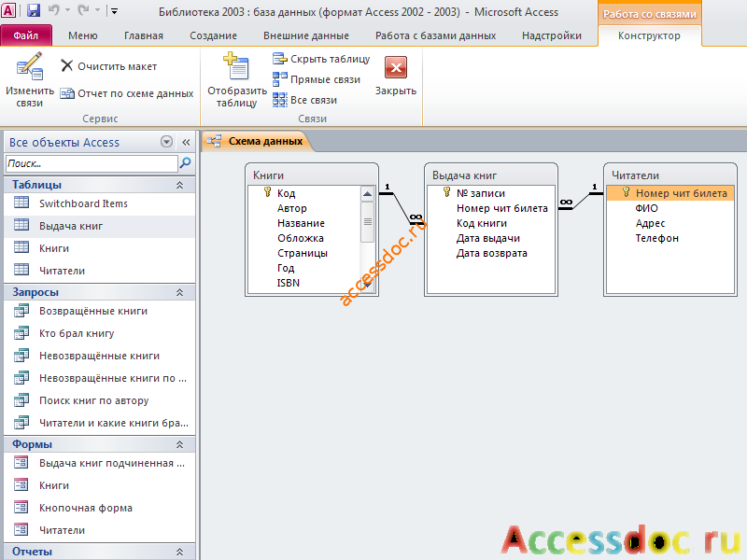747x560 pixels.
Task: Open Отчет по схеме данных
Action: click(127, 93)
